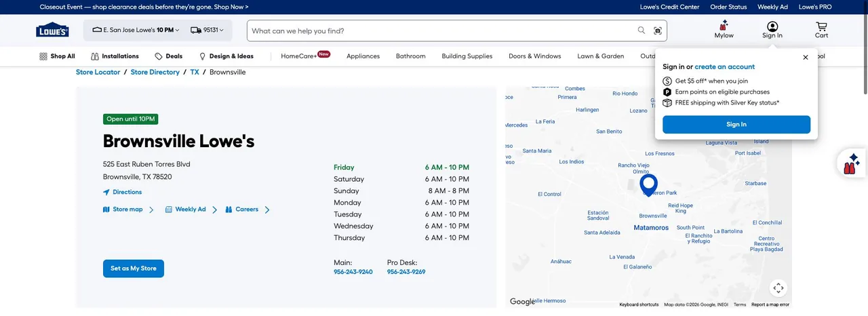Click the Store Directory breadcrumb

click(x=155, y=72)
